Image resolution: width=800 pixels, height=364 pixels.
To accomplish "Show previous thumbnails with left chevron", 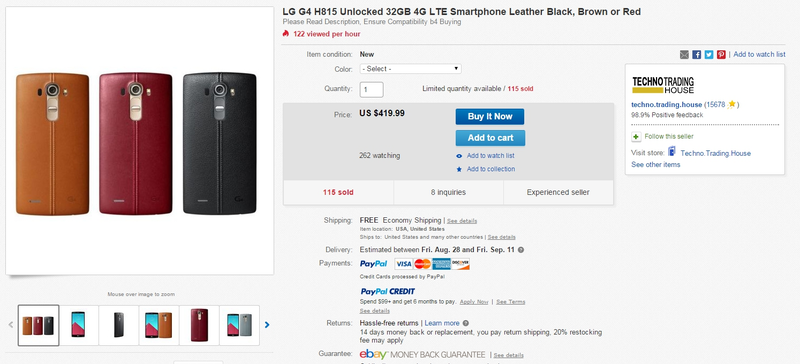I will (11, 325).
